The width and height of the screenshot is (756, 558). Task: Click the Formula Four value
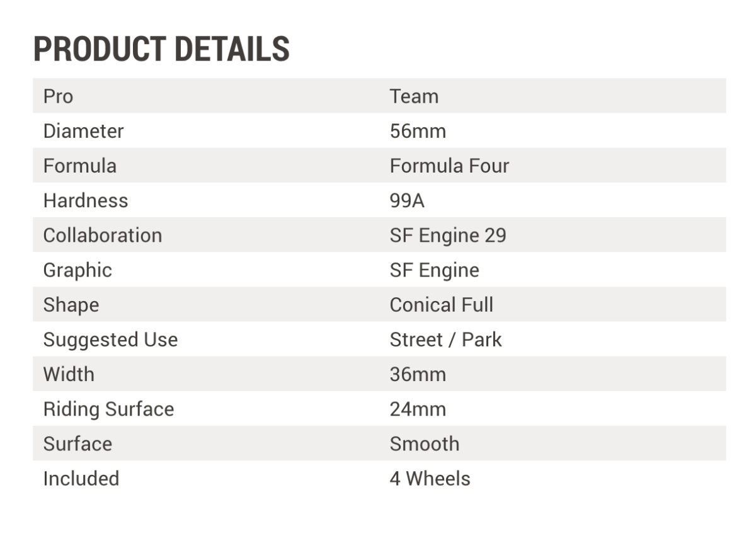point(449,166)
